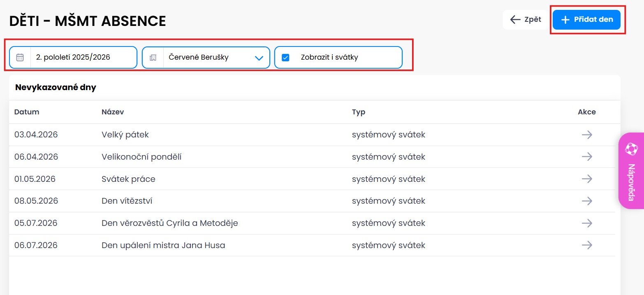Click the Datum column header
This screenshot has height=295, width=644.
click(27, 112)
